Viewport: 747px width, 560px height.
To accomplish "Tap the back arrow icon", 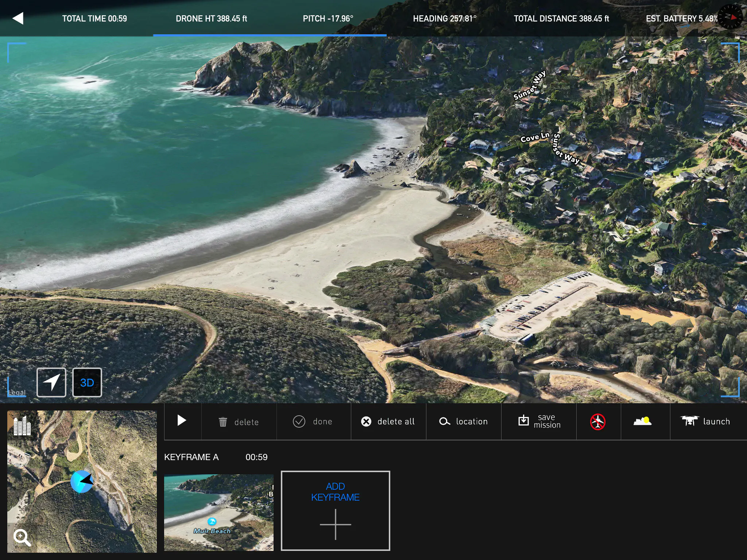I will tap(18, 18).
